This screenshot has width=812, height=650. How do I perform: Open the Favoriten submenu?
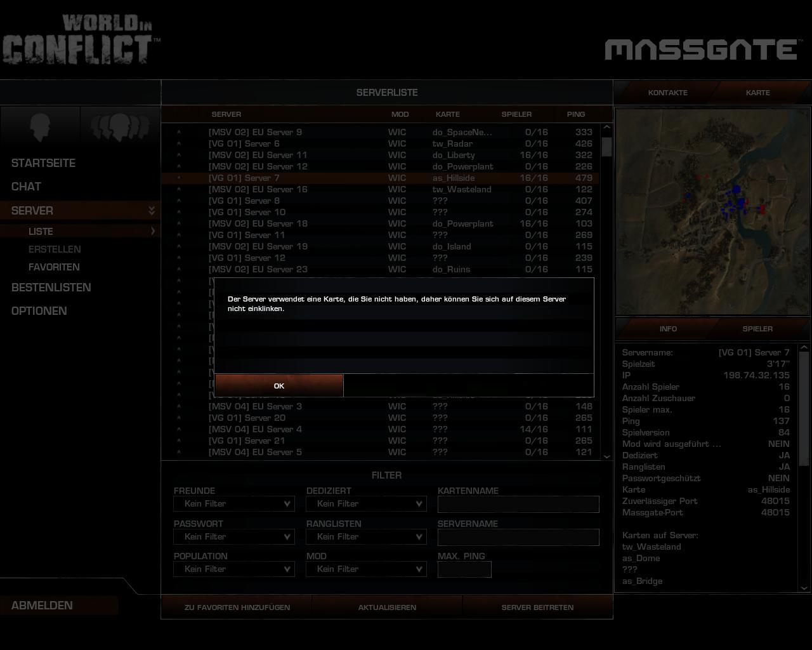click(54, 267)
